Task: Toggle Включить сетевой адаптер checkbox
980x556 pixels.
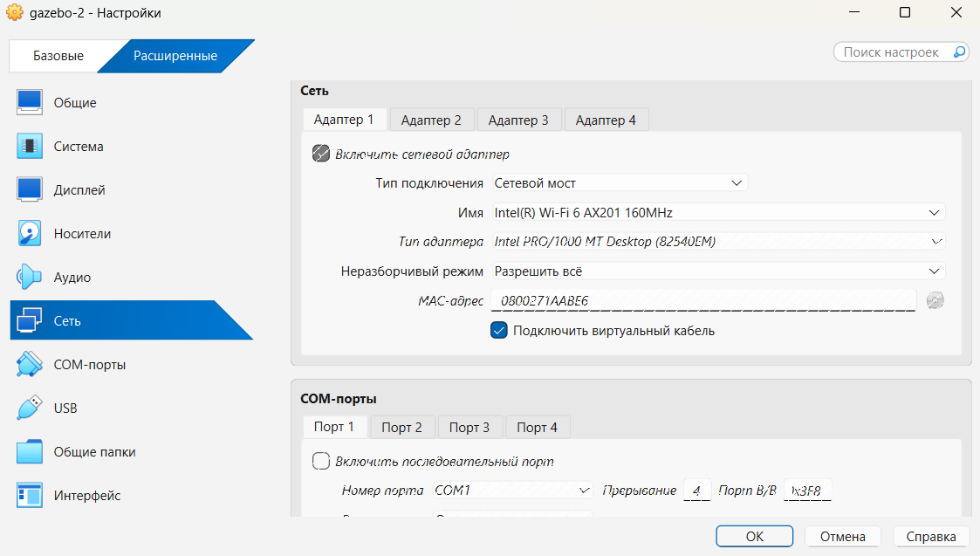Action: [320, 154]
